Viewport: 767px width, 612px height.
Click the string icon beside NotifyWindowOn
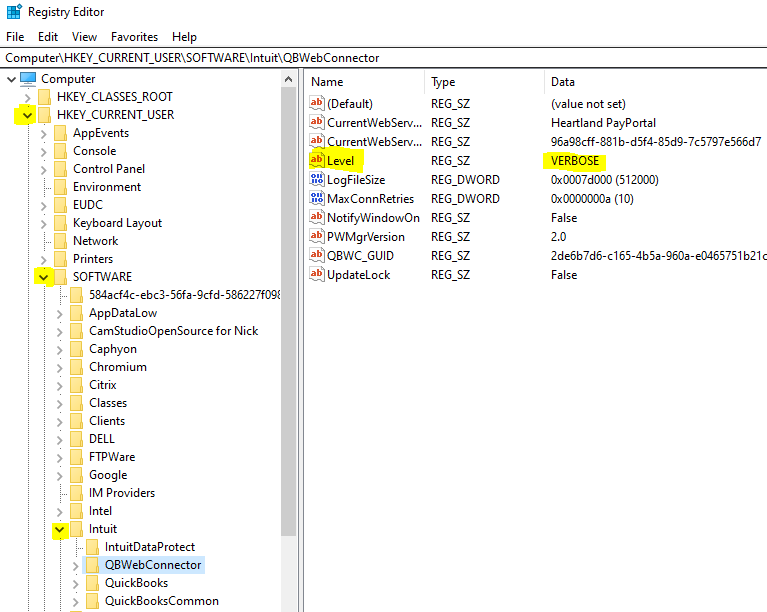(x=317, y=217)
